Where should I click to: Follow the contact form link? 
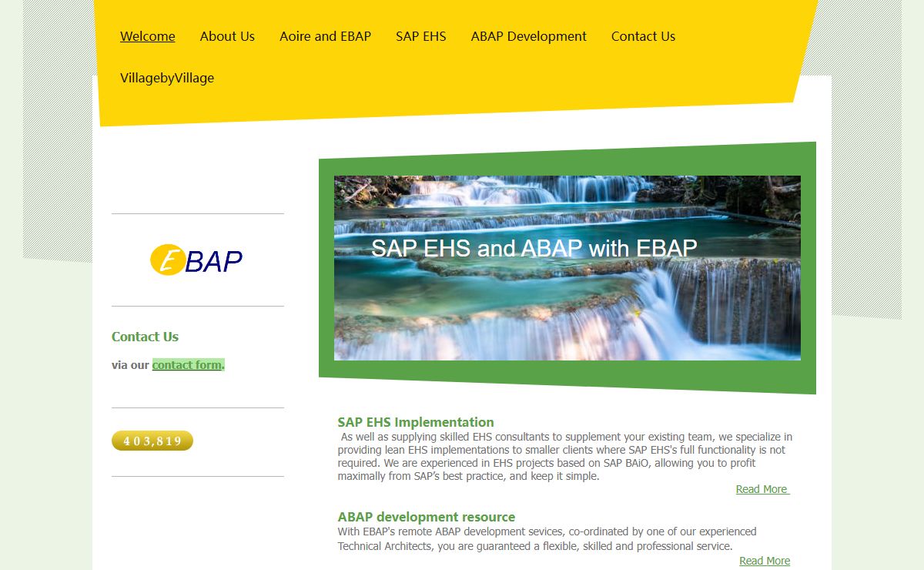click(x=187, y=365)
